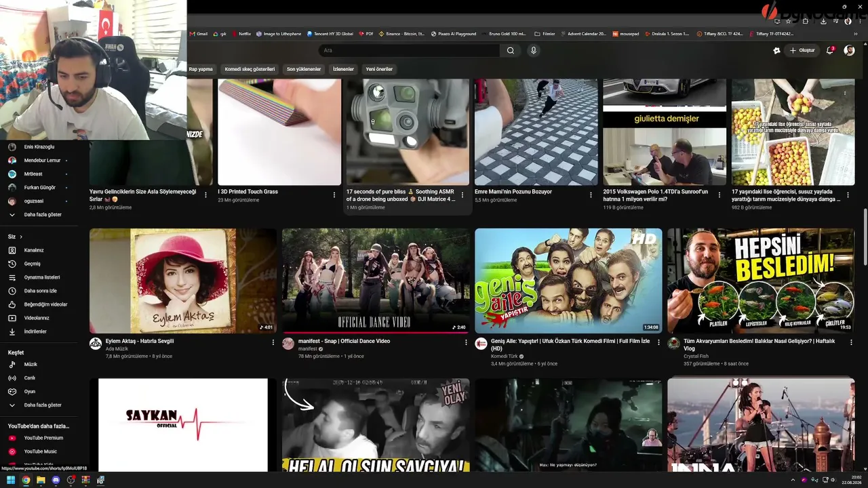Open the drone unboxing ASMR short
The width and height of the screenshot is (868, 488).
point(408,132)
